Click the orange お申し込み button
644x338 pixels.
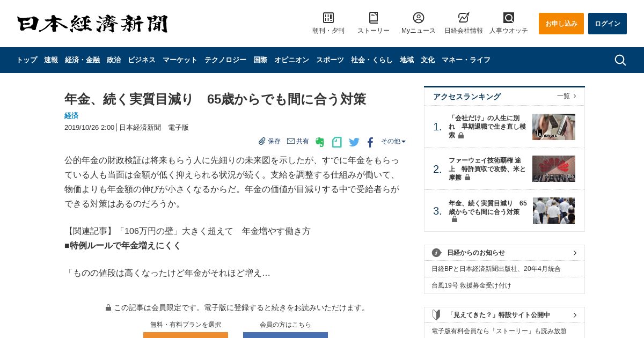561,24
